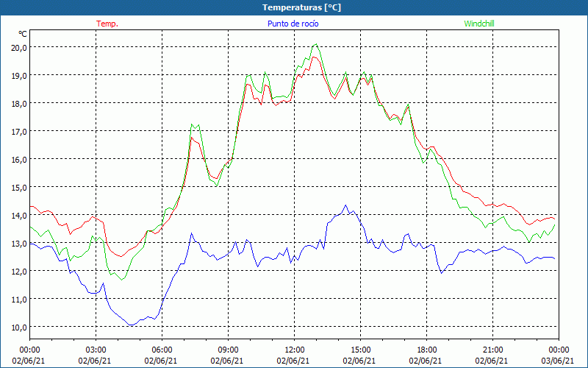Click the chart title "Temperaturas [°C]"
Screen dimensions: 588x368
[x=301, y=7]
